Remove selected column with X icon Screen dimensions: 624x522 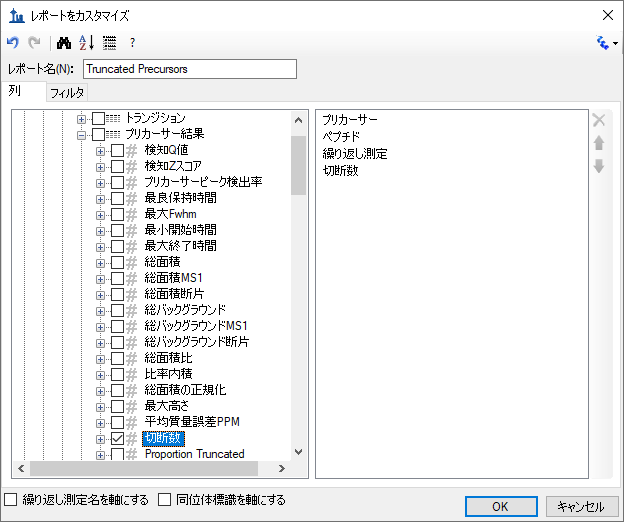[x=599, y=120]
